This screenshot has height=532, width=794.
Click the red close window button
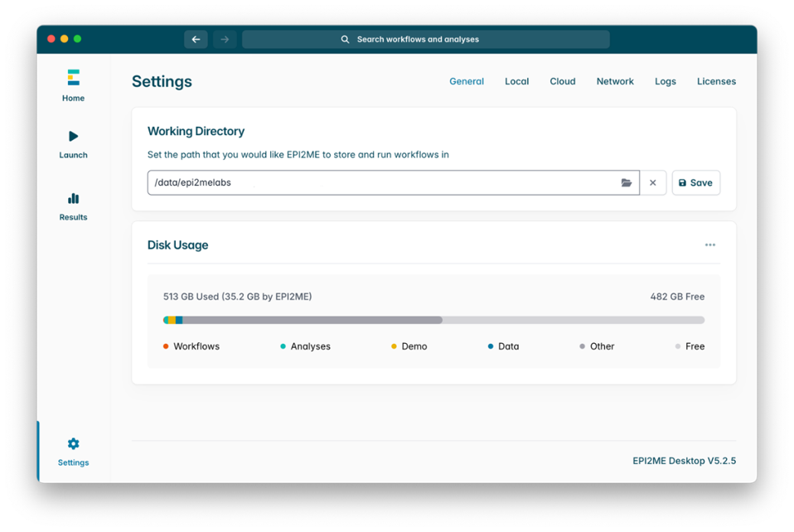coord(51,39)
